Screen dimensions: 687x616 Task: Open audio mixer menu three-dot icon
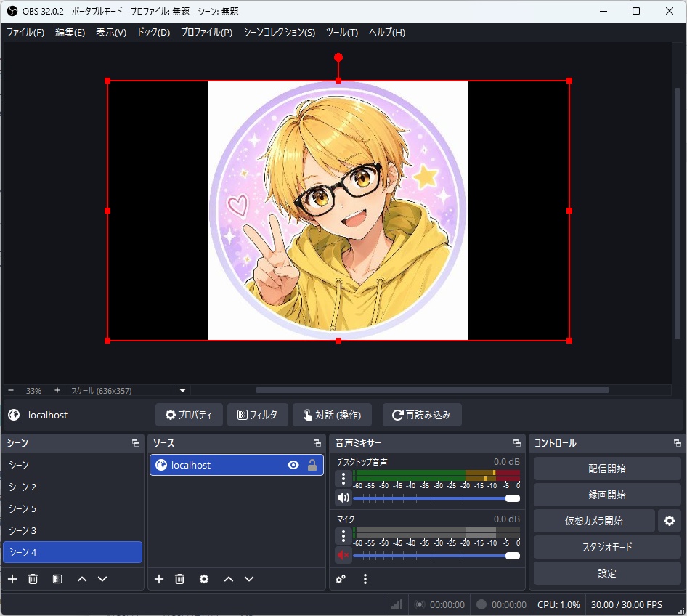(365, 579)
